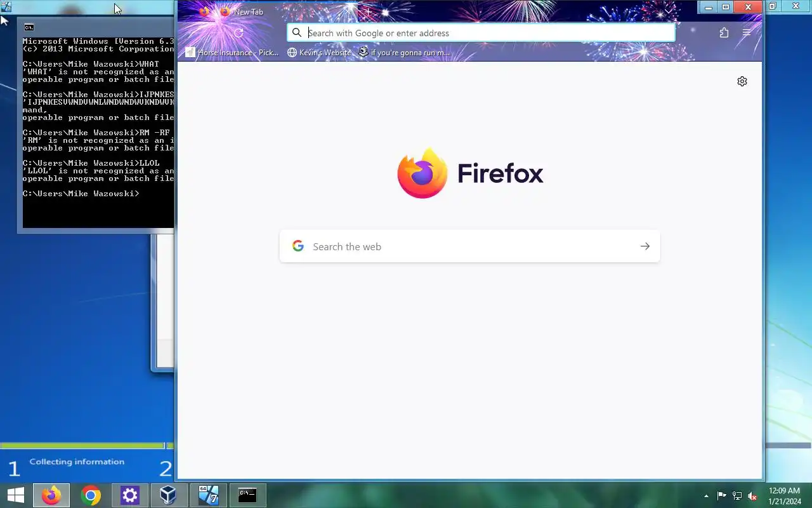Open the Horse Insurance bookmark
The width and height of the screenshot is (812, 508).
[232, 52]
